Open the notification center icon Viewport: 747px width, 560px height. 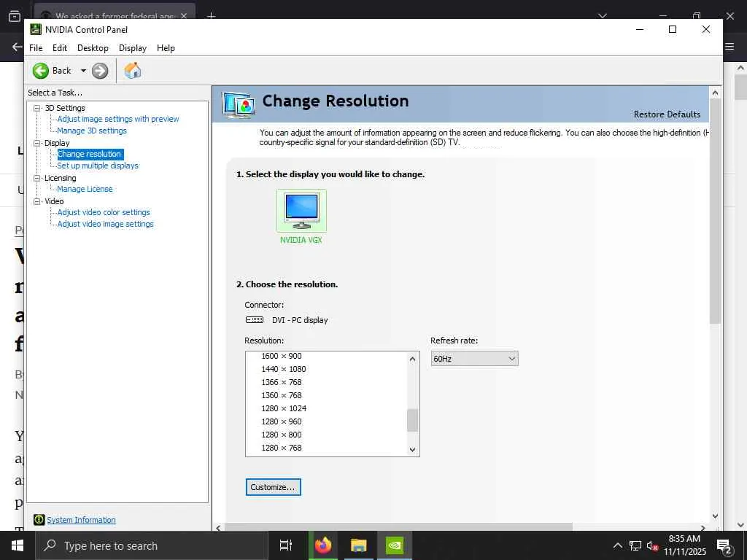(x=724, y=547)
